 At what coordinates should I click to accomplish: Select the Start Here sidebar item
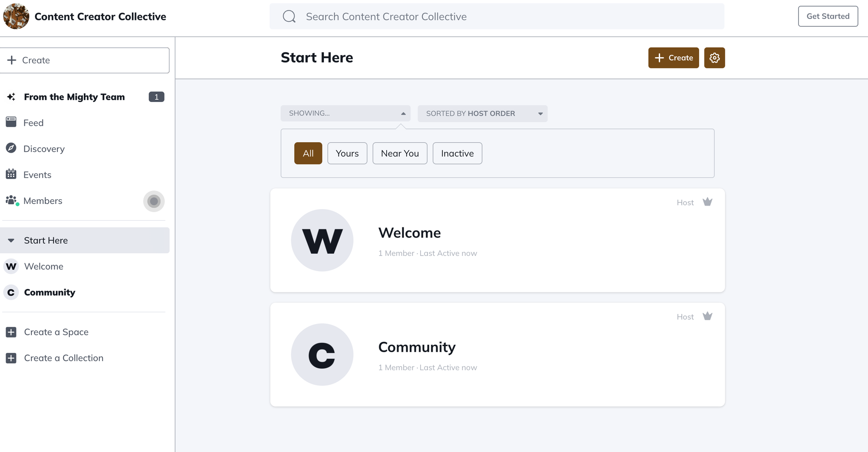tap(46, 240)
